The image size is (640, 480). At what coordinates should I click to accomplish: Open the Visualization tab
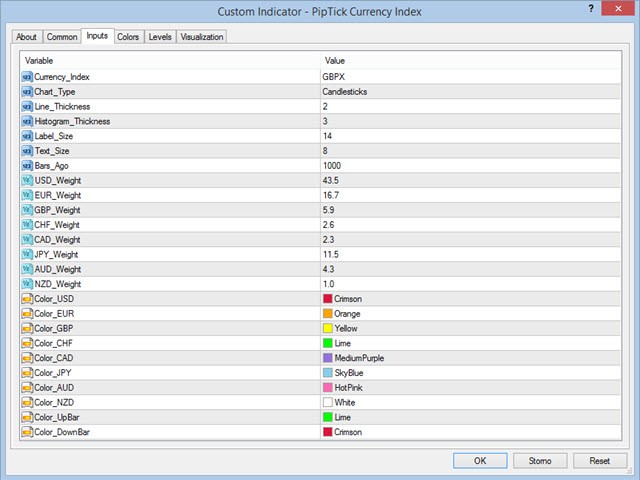(202, 37)
